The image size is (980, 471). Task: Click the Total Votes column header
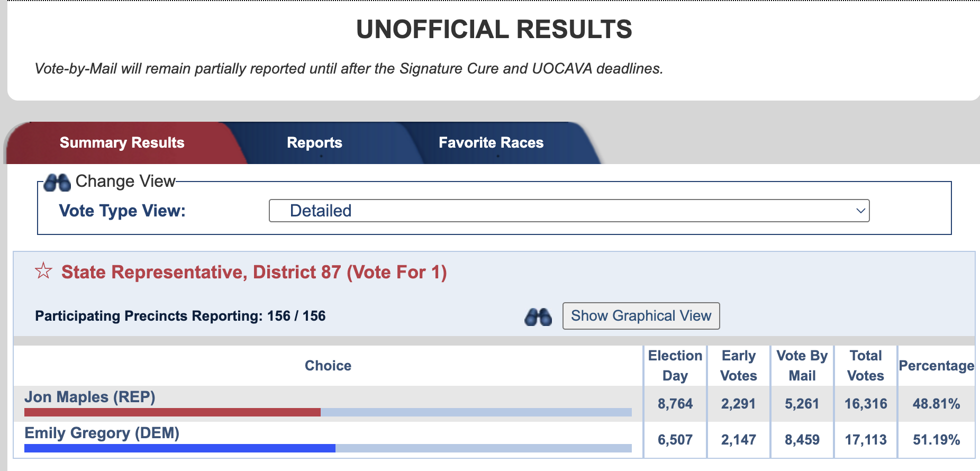pos(866,365)
